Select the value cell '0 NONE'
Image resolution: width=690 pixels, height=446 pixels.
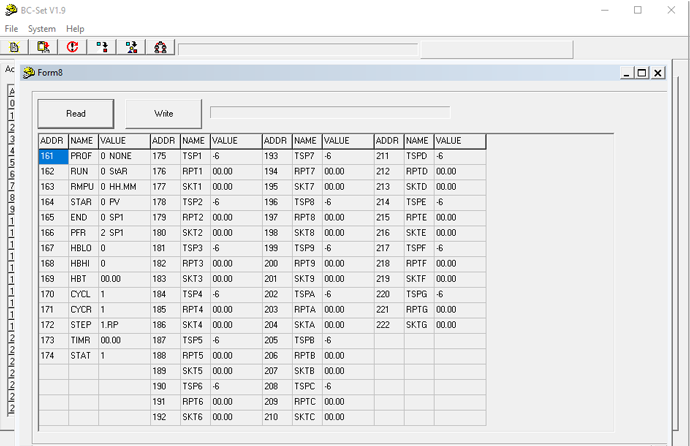(x=124, y=156)
